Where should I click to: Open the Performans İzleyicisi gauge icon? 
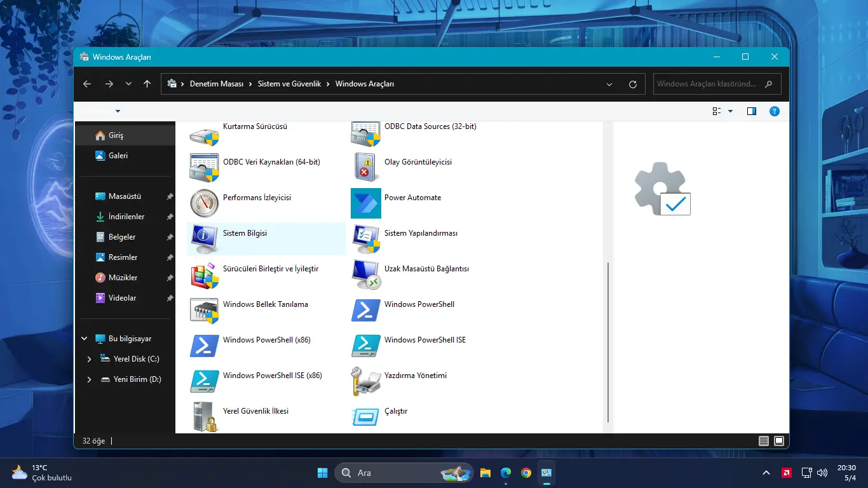(x=205, y=203)
